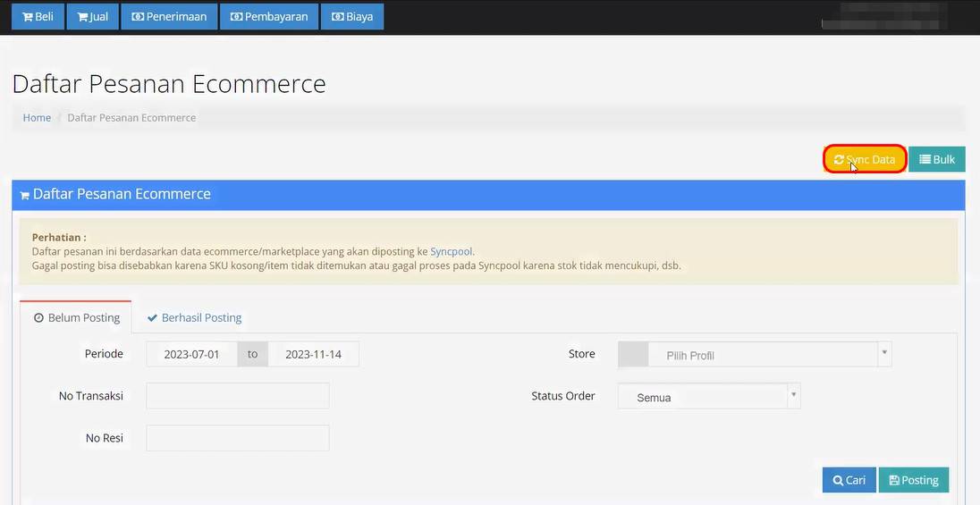Screen dimensions: 980x505
Task: Pick the period end date 2023-11-14
Action: tap(313, 354)
